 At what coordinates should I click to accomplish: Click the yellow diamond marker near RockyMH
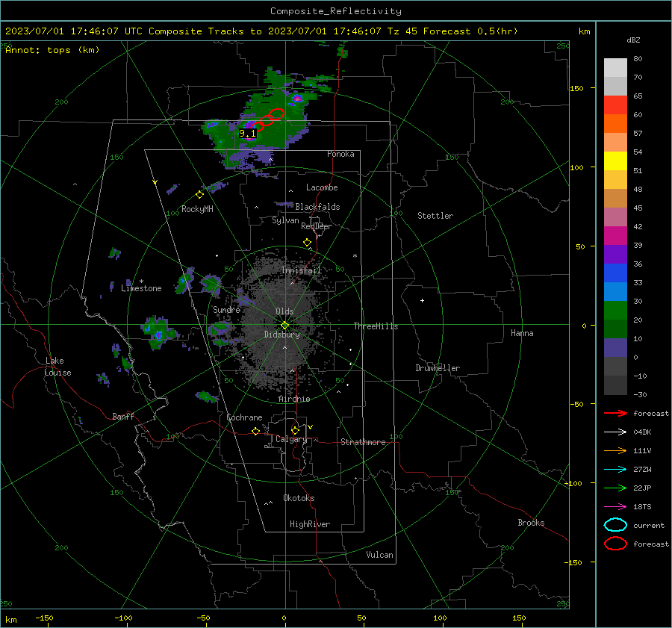(x=199, y=195)
